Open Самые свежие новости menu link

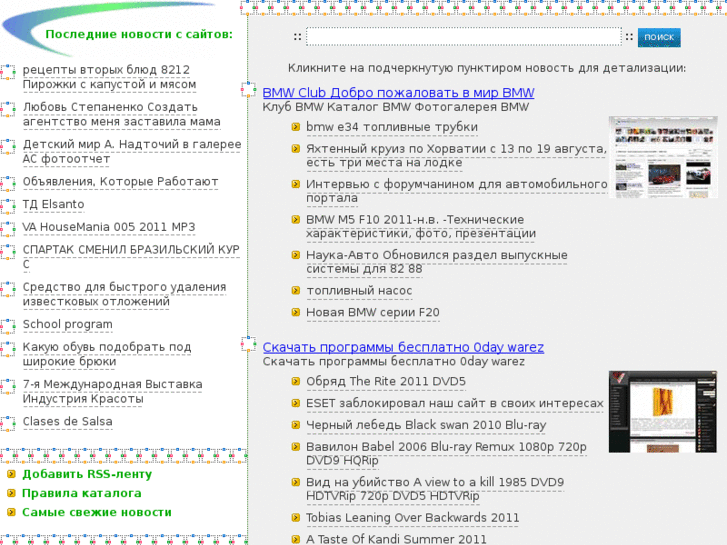97,512
